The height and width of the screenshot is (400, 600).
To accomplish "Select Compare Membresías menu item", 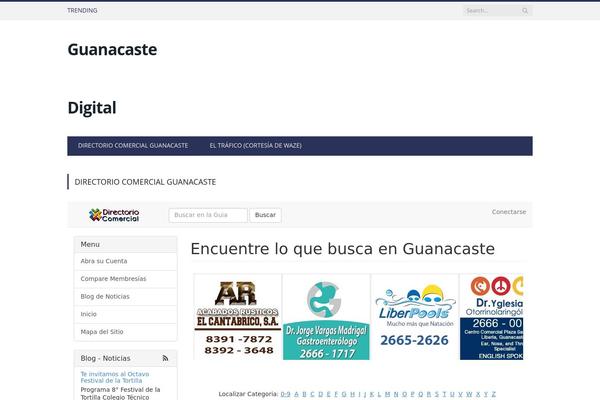I will coord(126,279).
